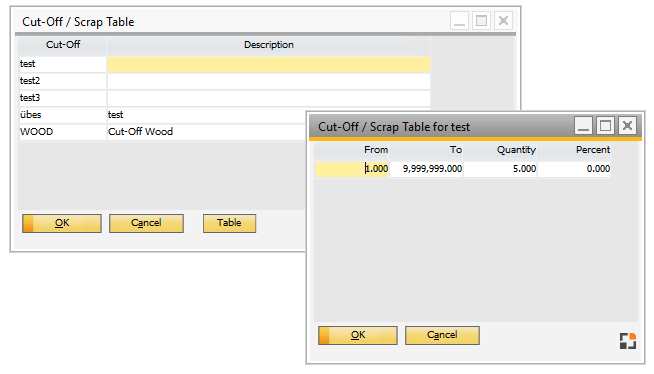The width and height of the screenshot is (654, 374).
Task: Select the Quantity cell with 5.000
Action: 500,169
